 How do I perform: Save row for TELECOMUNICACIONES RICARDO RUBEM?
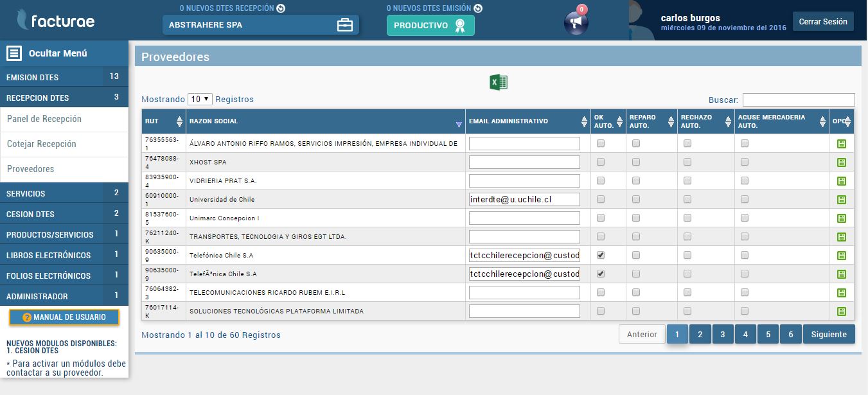pos(842,293)
